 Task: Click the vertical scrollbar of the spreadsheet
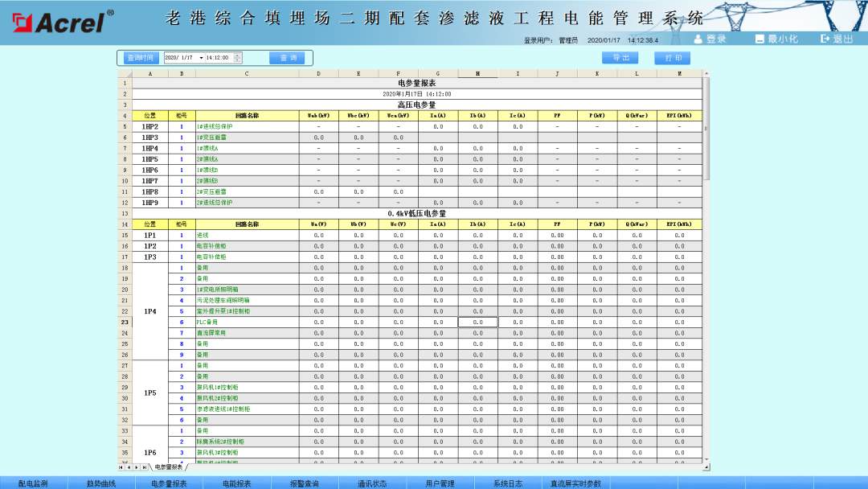[x=706, y=129]
